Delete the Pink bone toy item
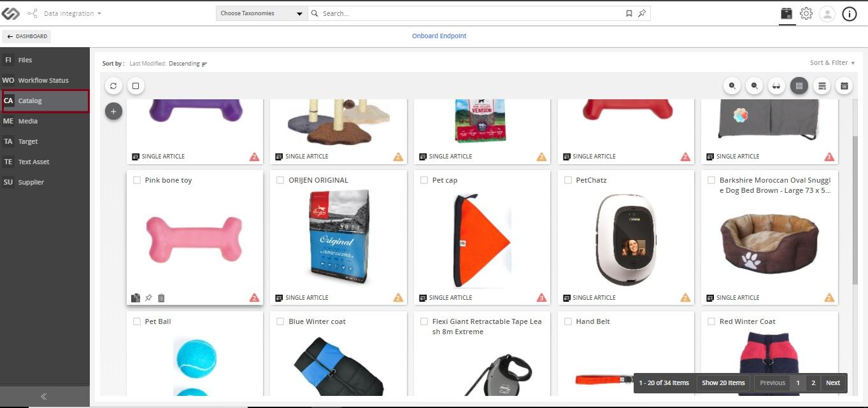 pos(161,298)
